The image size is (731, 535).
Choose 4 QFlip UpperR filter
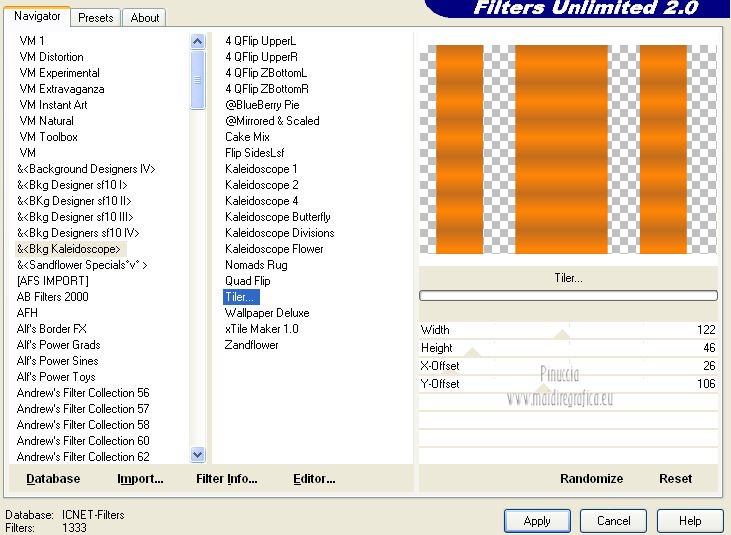262,57
